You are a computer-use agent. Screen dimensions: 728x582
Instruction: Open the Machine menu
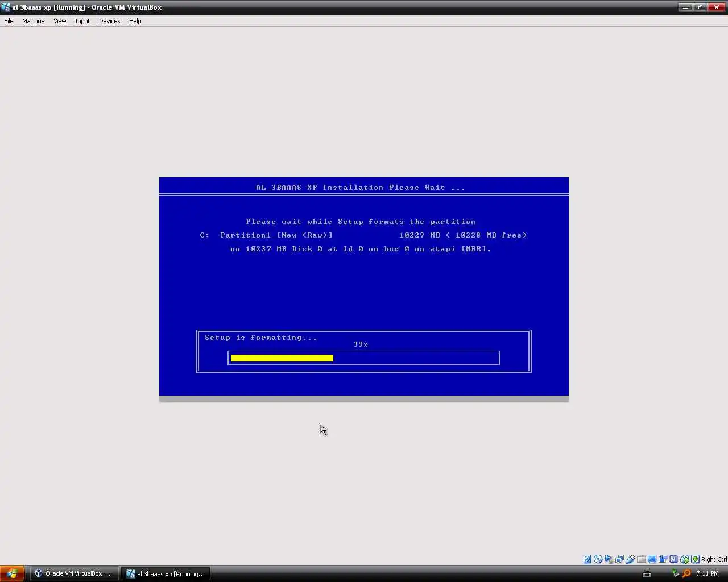33,21
